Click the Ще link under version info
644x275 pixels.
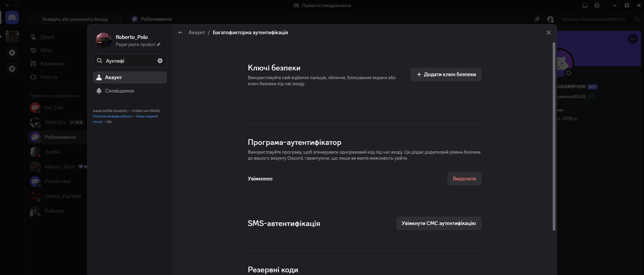tap(109, 122)
